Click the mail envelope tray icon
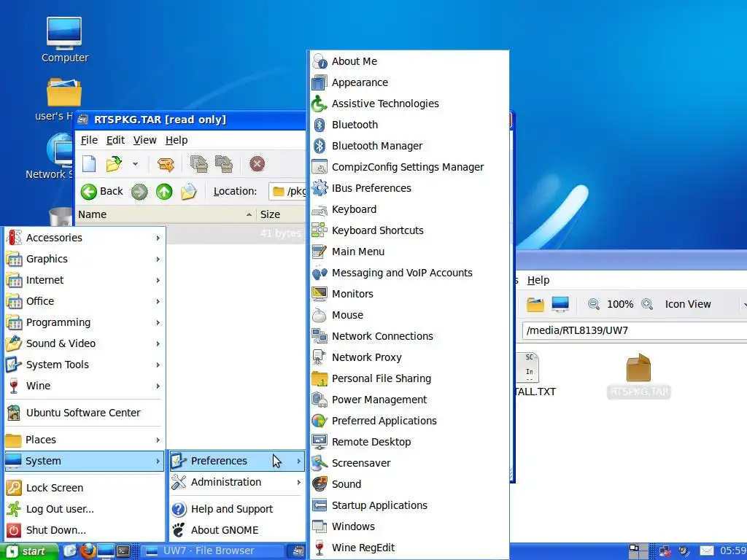Image resolution: width=747 pixels, height=560 pixels. pos(706,551)
